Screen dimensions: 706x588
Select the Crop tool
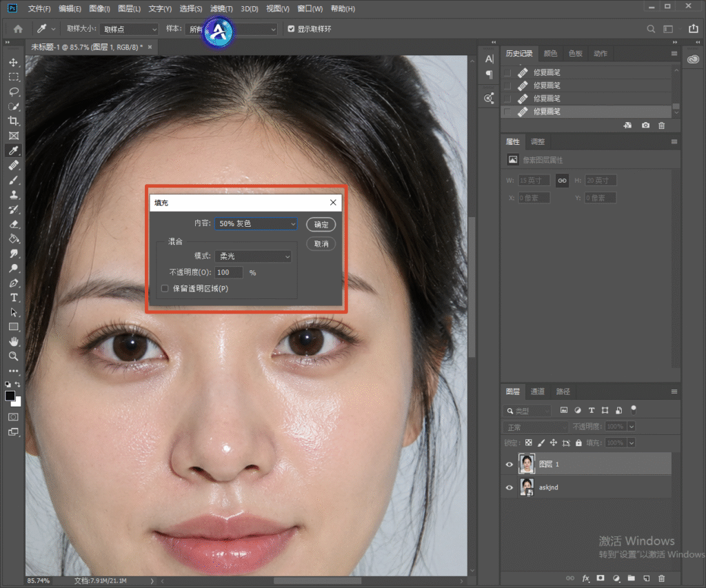pos(14,121)
